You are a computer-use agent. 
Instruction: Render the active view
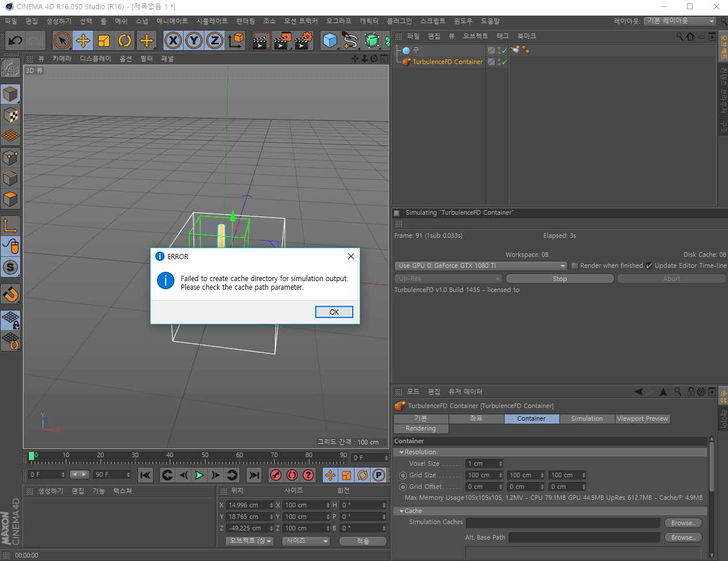[262, 40]
